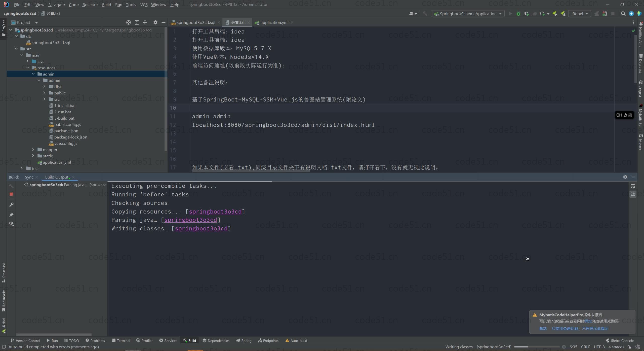Open Build panel settings gear
The image size is (644, 351).
[x=625, y=177]
